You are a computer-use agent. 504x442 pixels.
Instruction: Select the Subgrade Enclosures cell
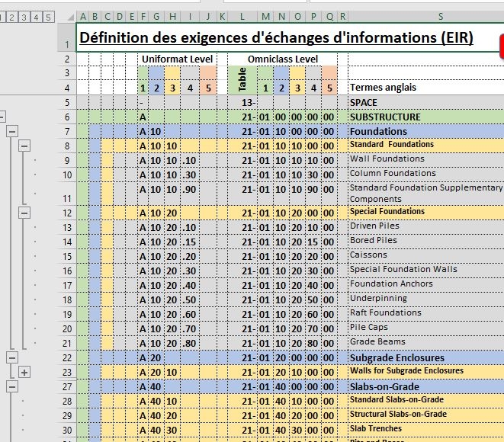426,357
